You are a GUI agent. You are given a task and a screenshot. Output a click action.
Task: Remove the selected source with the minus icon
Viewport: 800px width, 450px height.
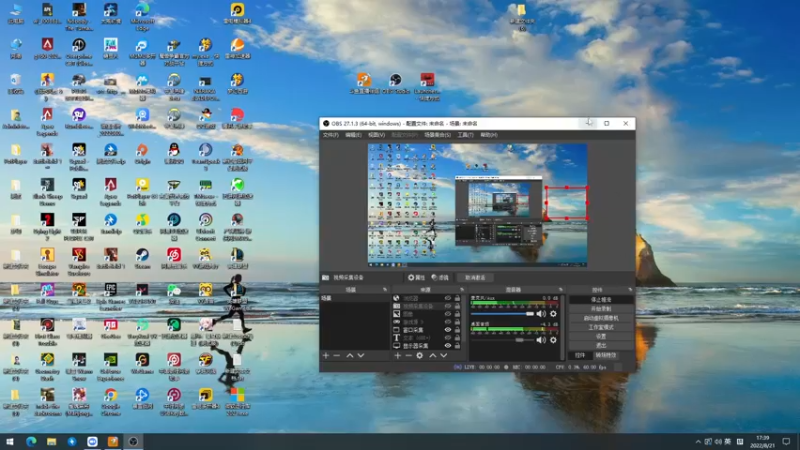pos(408,355)
